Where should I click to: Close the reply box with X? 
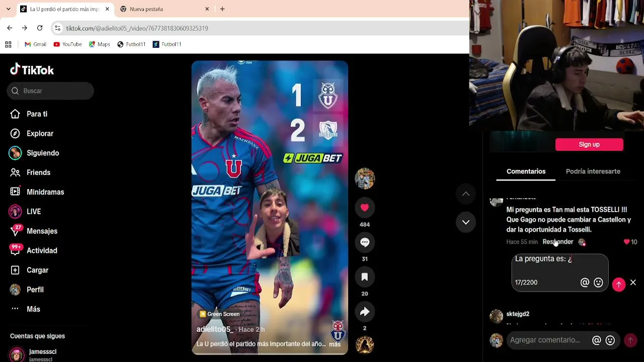point(633,283)
